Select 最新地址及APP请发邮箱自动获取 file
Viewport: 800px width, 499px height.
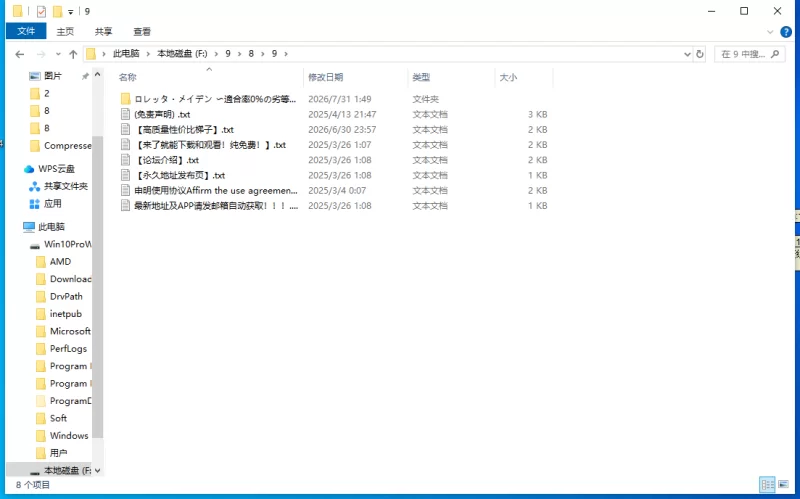point(215,206)
